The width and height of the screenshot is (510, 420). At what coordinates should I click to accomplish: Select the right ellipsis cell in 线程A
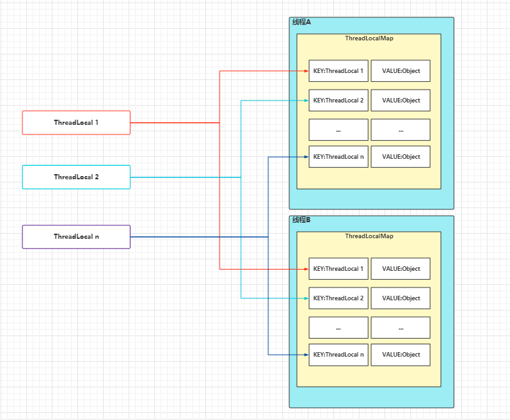coord(401,130)
